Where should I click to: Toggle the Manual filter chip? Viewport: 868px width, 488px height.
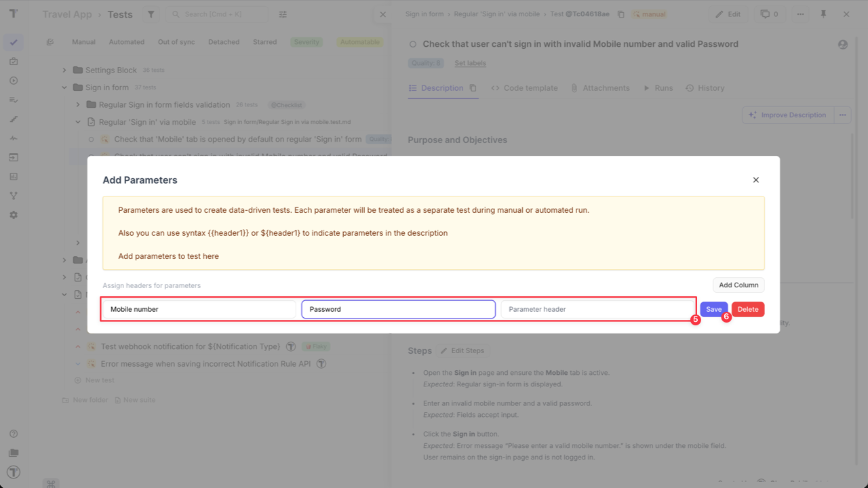[83, 41]
